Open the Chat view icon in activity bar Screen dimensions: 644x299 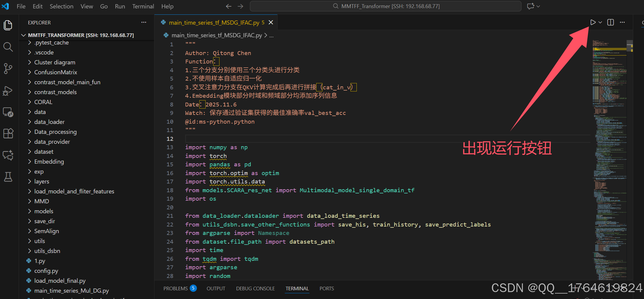(8, 155)
